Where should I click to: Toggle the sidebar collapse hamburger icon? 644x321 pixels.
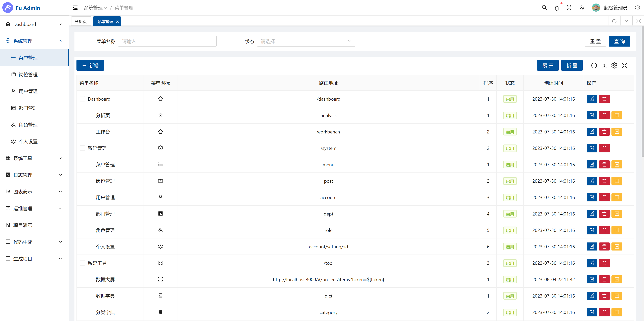75,8
